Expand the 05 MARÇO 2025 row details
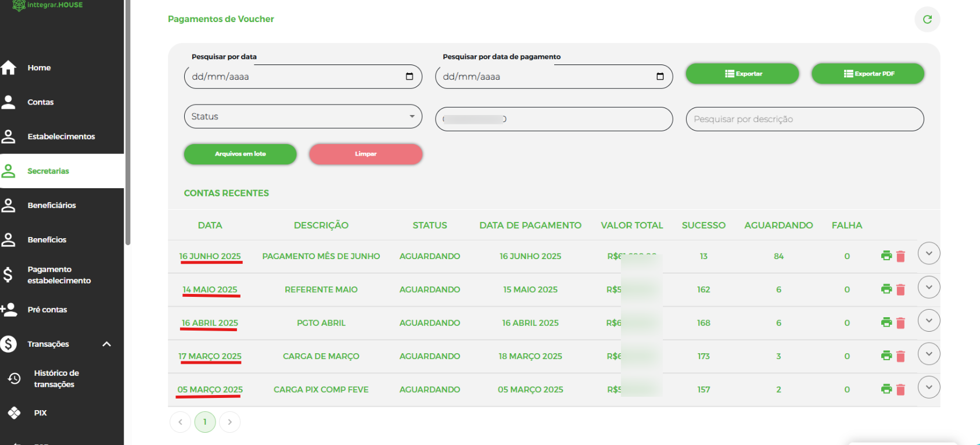The image size is (980, 445). [928, 387]
